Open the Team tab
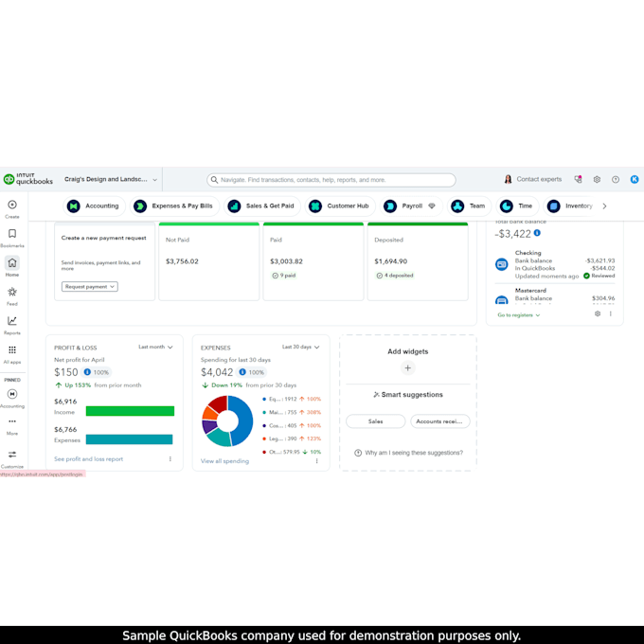This screenshot has width=644, height=644. click(x=469, y=206)
